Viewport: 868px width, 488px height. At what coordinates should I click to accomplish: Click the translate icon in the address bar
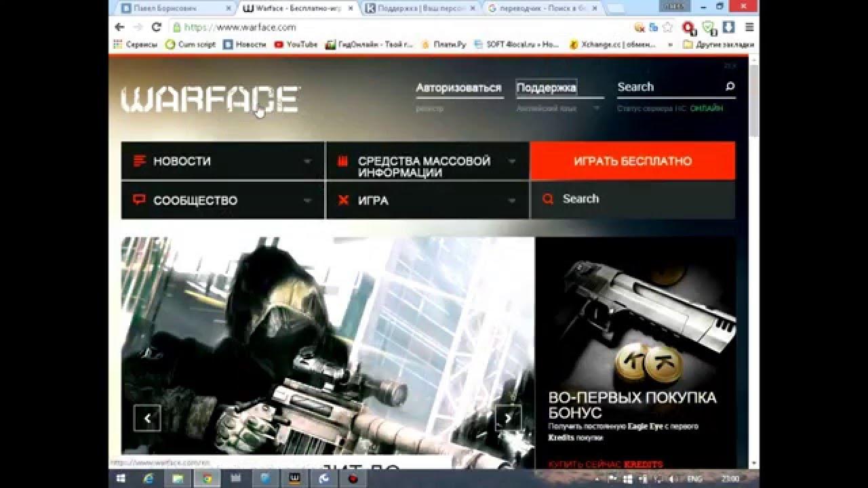654,27
